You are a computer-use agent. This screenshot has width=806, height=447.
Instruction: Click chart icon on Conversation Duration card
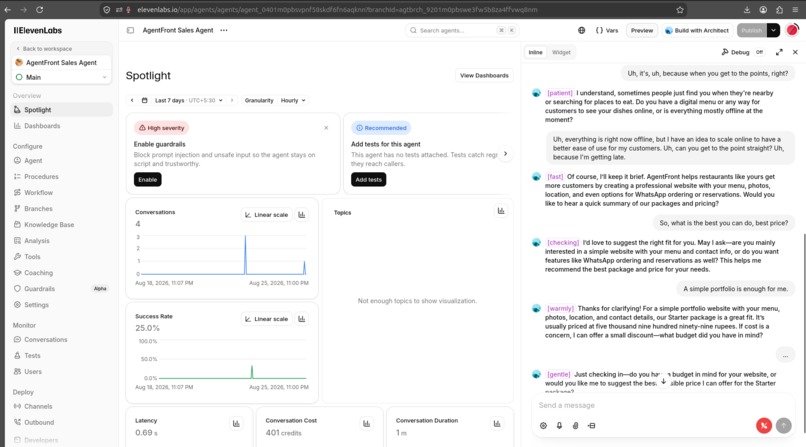pyautogui.click(x=497, y=423)
